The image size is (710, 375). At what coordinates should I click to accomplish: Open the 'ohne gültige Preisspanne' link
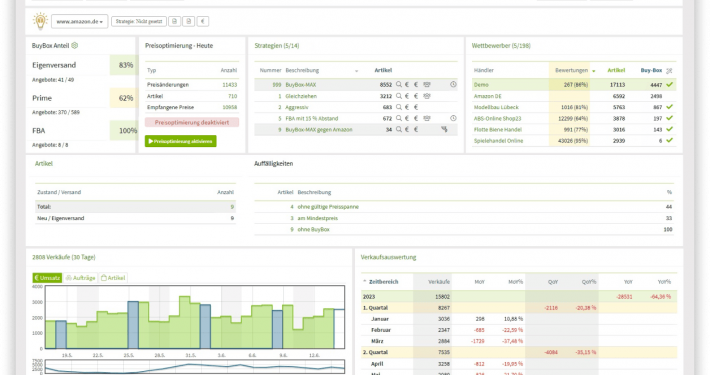click(328, 207)
